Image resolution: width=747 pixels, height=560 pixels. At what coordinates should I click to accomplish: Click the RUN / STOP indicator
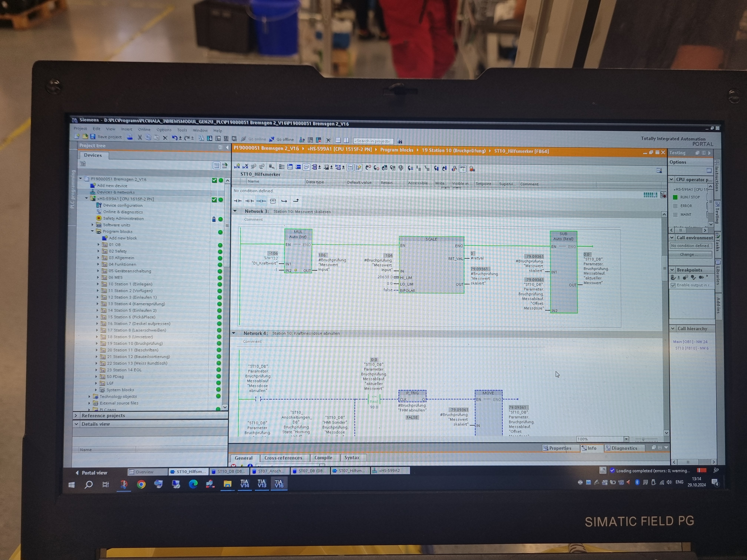tap(675, 197)
